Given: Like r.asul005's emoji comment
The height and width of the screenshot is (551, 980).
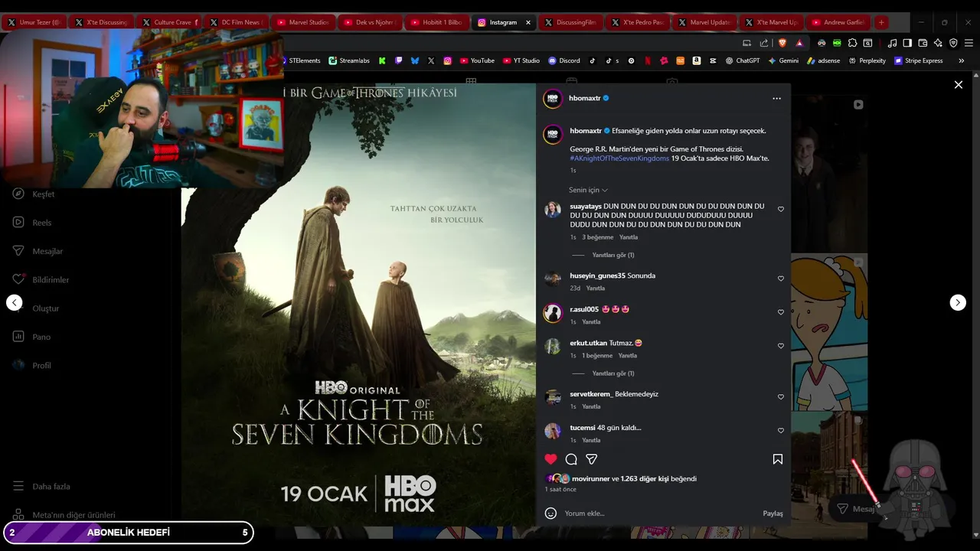Looking at the screenshot, I should (x=781, y=312).
